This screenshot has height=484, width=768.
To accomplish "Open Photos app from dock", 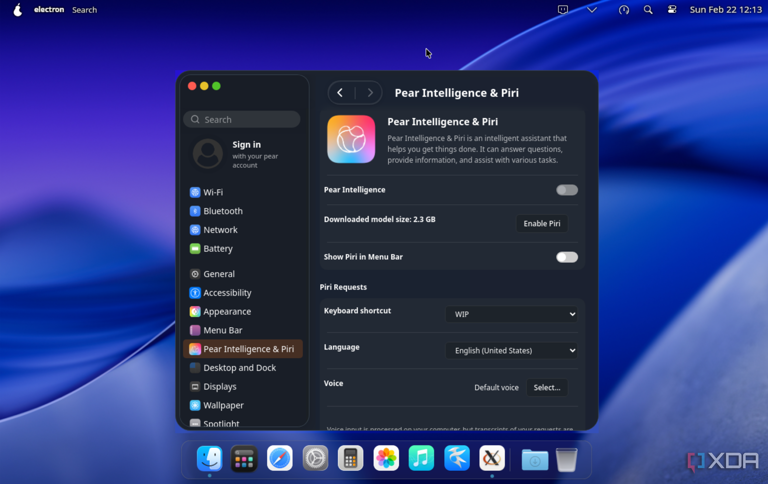I will (386, 459).
